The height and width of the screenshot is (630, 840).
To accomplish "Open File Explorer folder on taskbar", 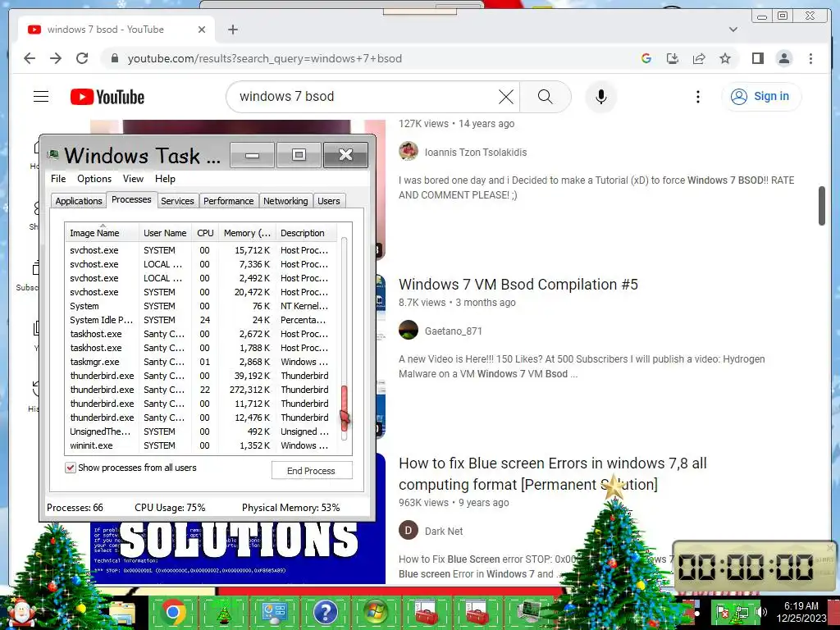I will click(123, 614).
